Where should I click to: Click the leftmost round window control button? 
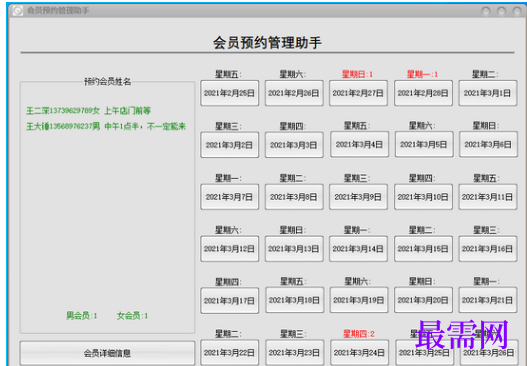tap(486, 11)
